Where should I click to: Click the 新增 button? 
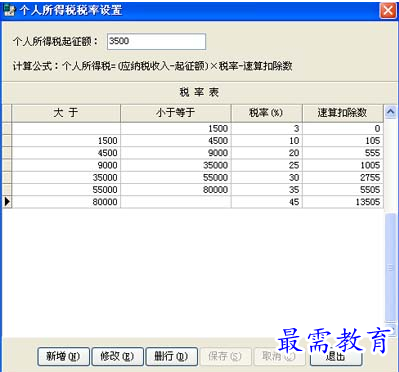click(x=63, y=356)
